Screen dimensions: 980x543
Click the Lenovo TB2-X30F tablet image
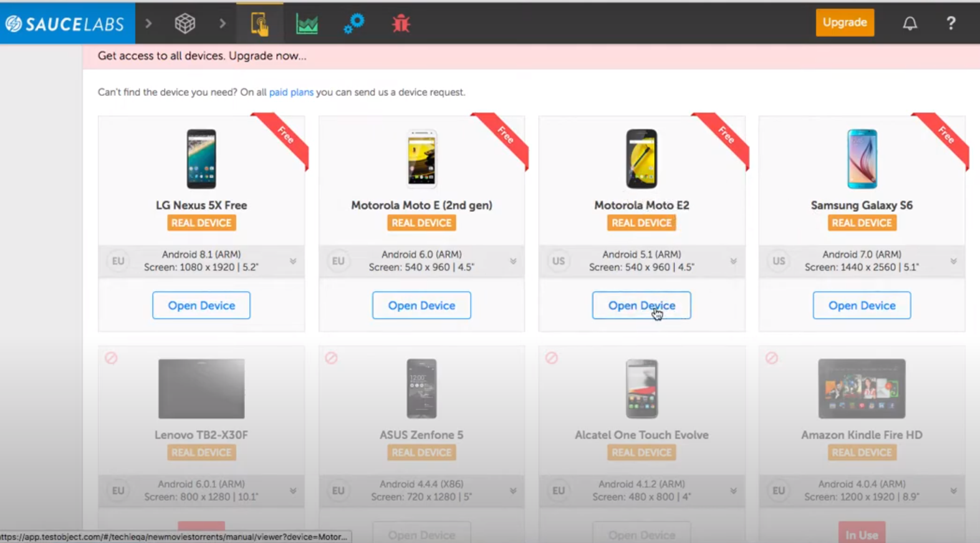click(201, 388)
